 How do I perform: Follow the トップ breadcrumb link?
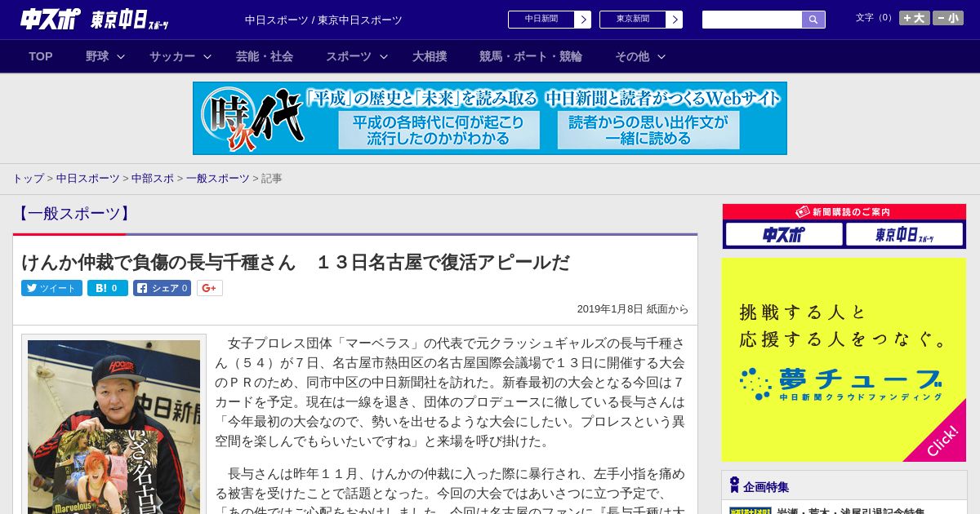[28, 178]
